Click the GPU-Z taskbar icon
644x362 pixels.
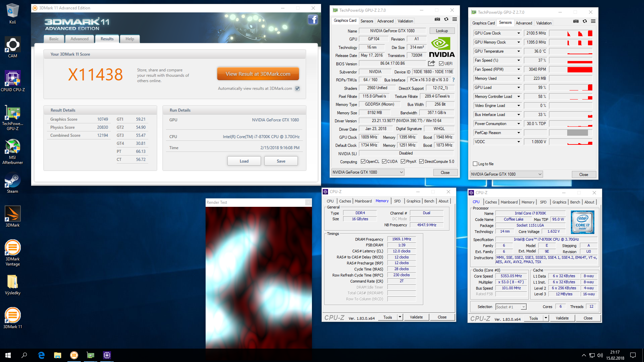tap(91, 355)
